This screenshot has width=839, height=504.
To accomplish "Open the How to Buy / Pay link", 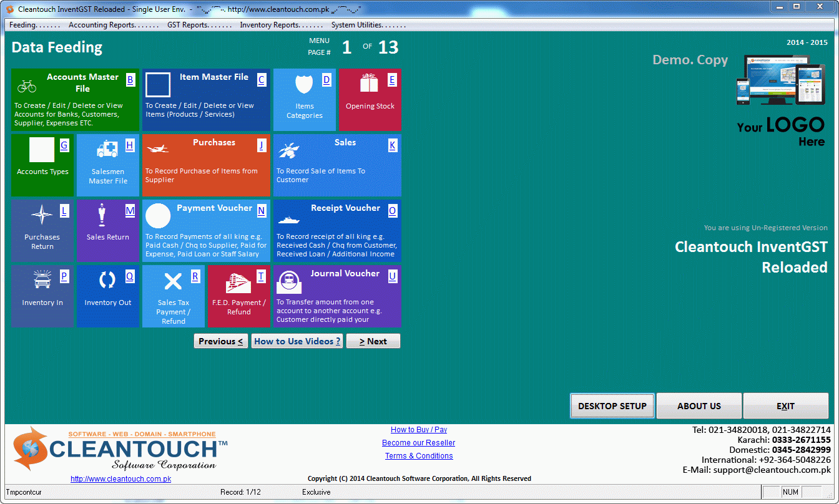I will (419, 430).
